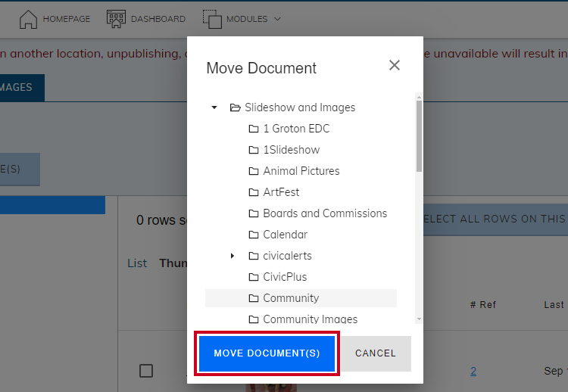The height and width of the screenshot is (392, 568).
Task: Click the scrollbar up arrow in dialog
Action: 419,97
